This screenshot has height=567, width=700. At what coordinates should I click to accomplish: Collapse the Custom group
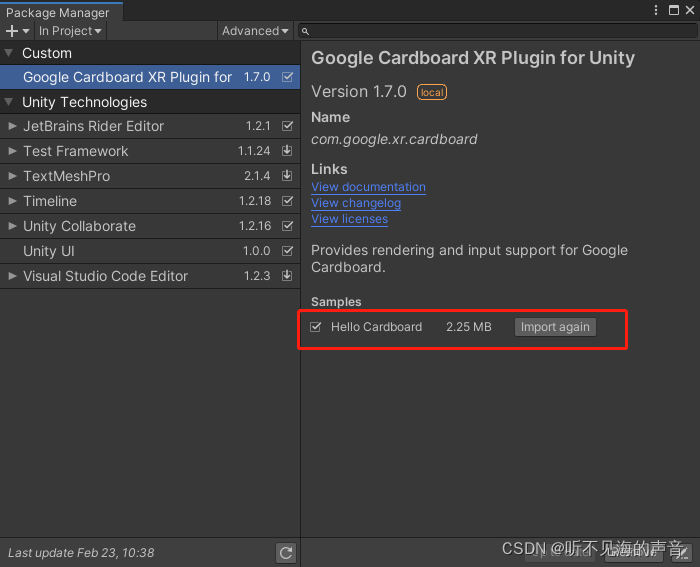point(8,53)
